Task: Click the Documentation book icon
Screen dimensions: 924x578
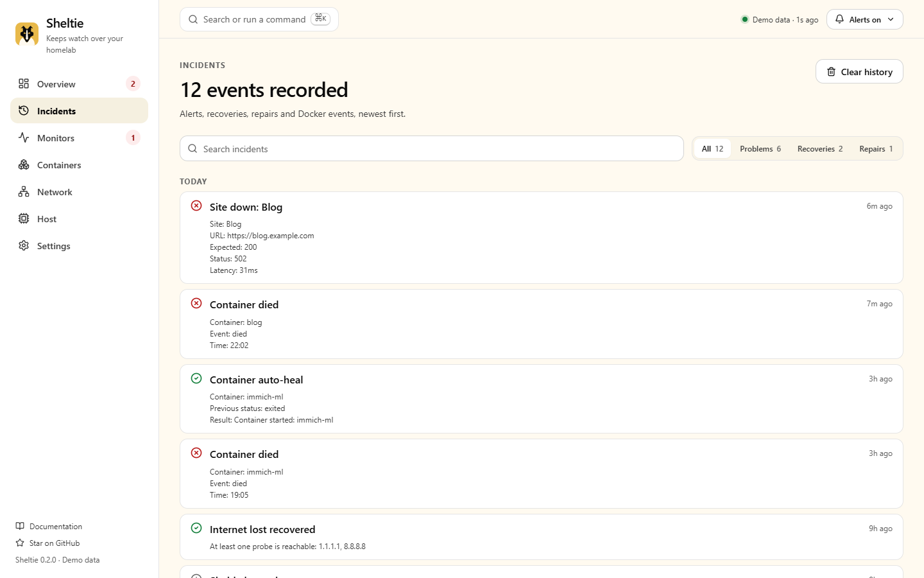Action: click(20, 526)
